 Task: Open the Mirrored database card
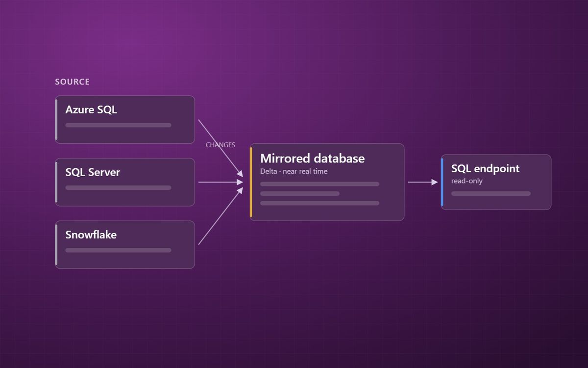tap(327, 182)
